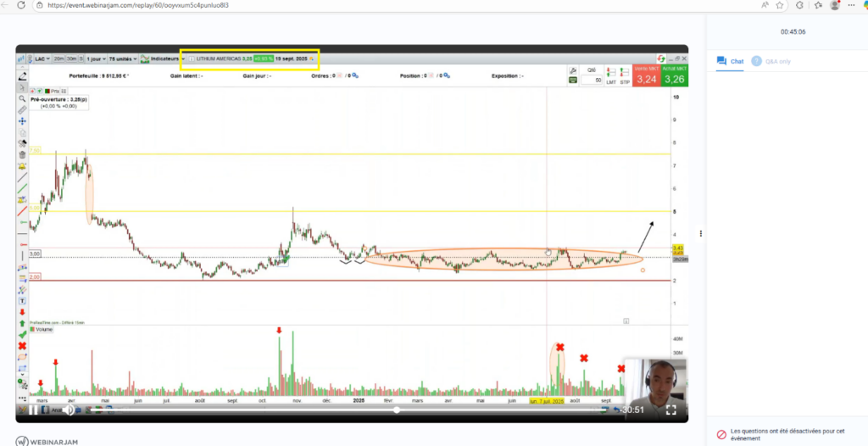868x446 pixels.
Task: Click the Portefeuille balance text
Action: tap(99, 76)
